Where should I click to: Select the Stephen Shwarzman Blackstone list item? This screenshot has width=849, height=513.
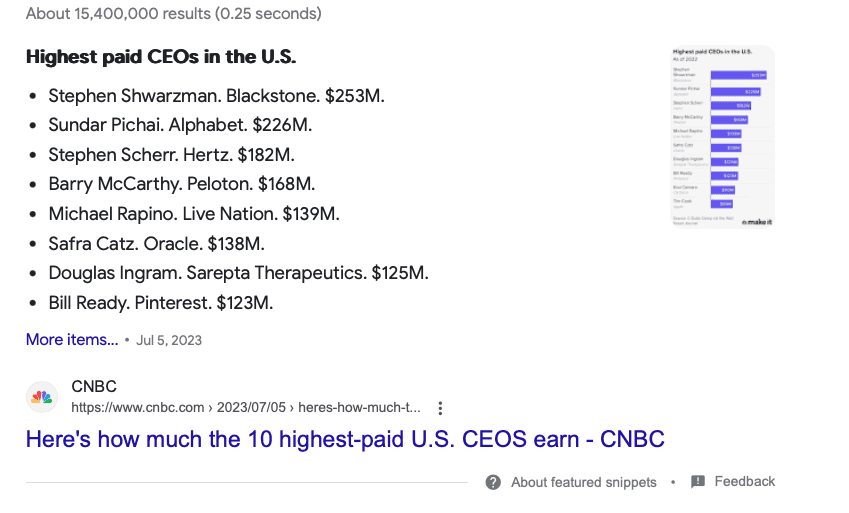pos(217,96)
